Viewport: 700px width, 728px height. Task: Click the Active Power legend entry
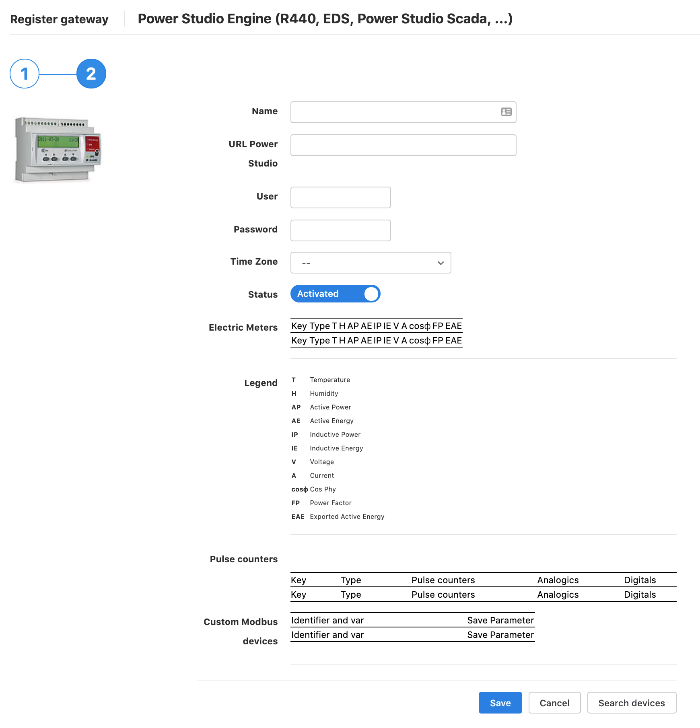point(330,407)
